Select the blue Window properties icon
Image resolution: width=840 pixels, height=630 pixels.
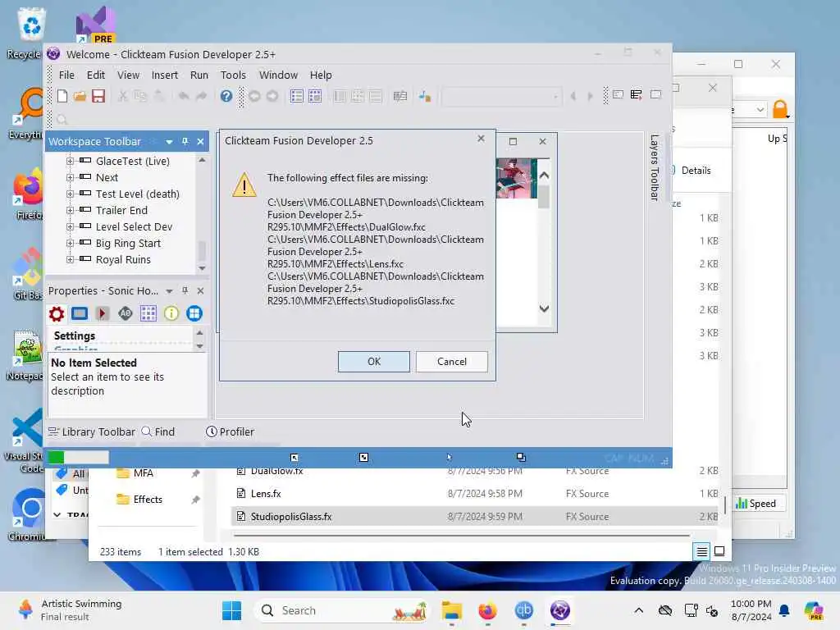pyautogui.click(x=80, y=313)
